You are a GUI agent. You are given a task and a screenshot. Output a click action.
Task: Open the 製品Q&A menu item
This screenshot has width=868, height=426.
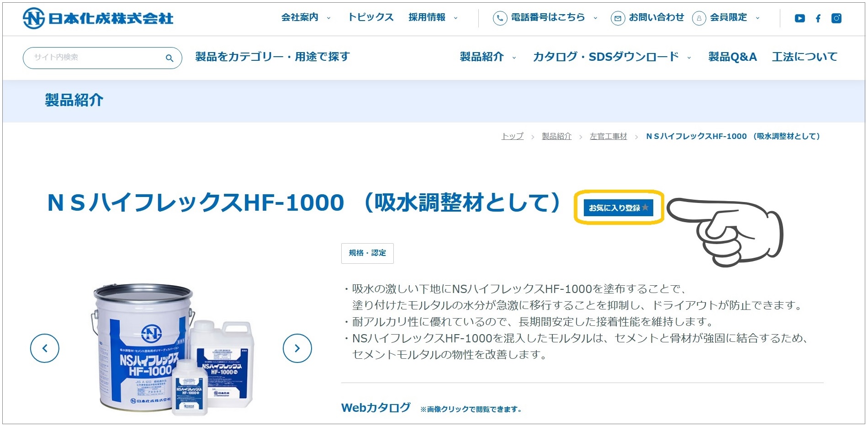(732, 57)
